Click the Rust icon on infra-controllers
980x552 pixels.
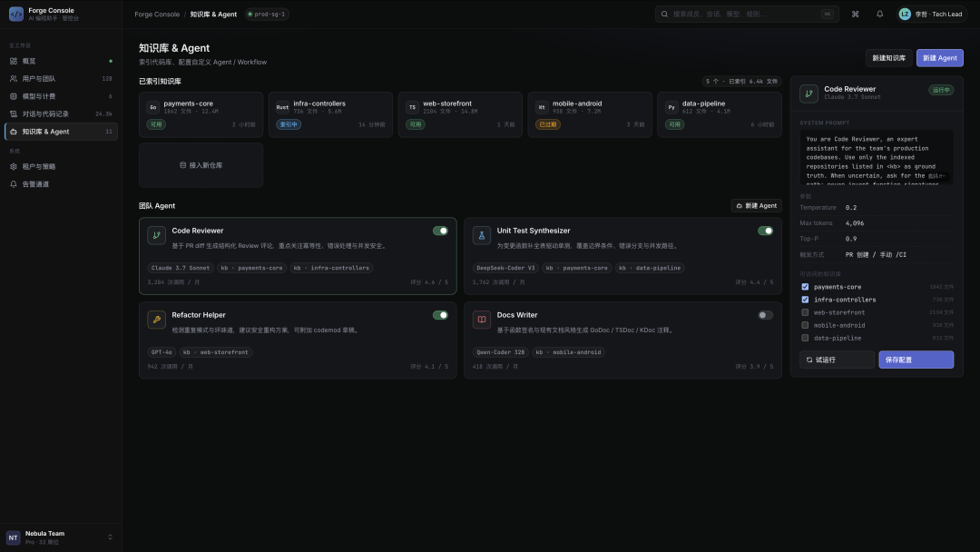(282, 107)
